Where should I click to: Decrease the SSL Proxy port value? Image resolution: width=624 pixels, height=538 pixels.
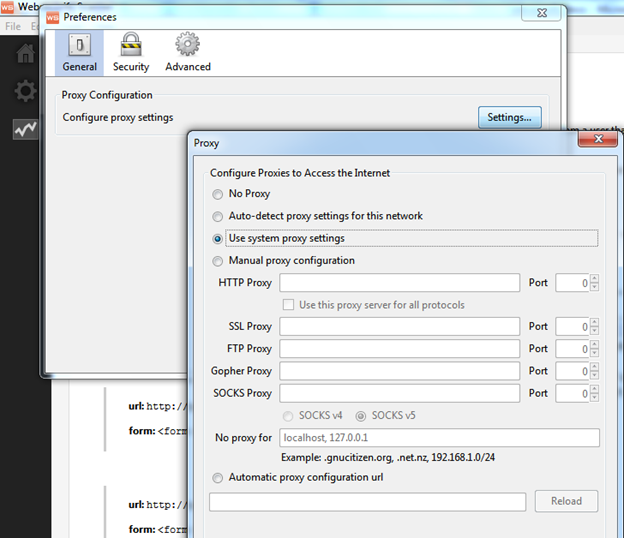point(594,331)
